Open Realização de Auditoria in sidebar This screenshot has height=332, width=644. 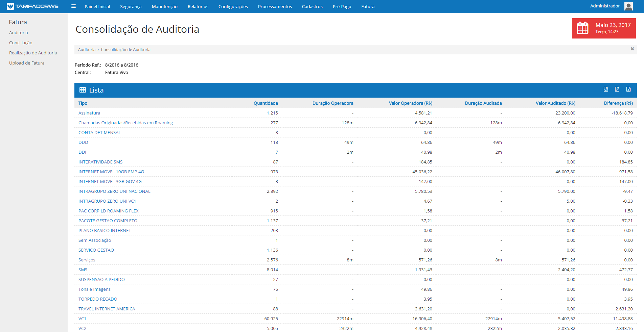[x=33, y=53]
